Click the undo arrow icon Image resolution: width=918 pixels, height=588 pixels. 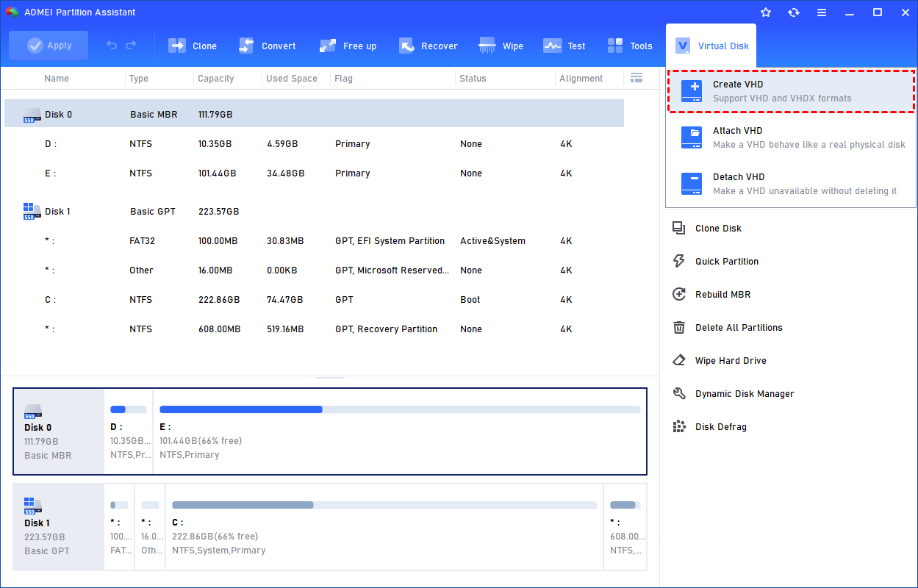click(110, 45)
